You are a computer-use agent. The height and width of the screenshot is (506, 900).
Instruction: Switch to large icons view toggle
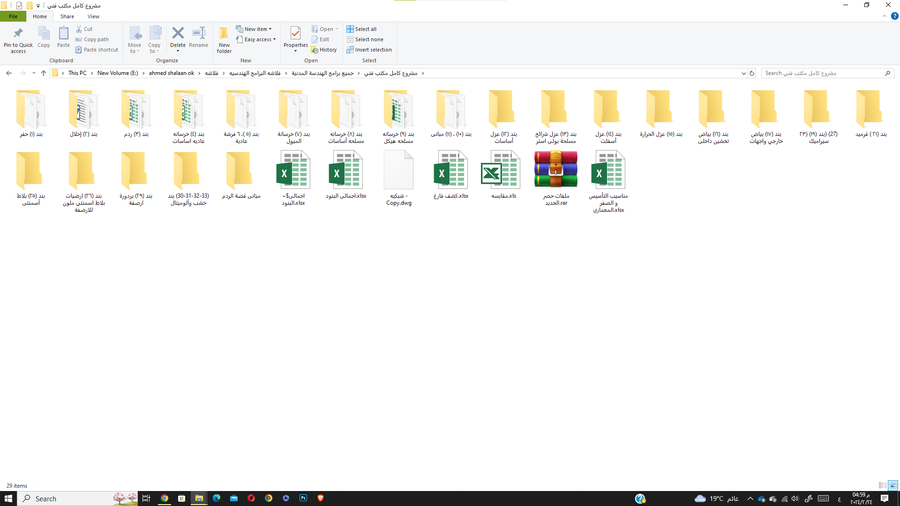(x=893, y=485)
